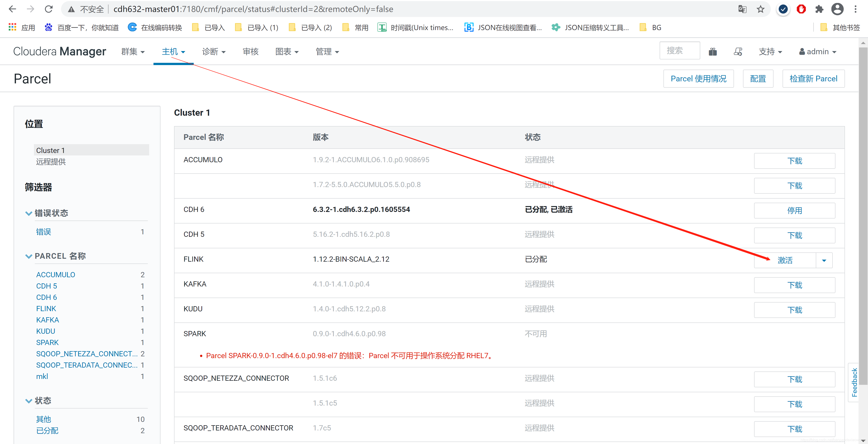The image size is (868, 444).
Task: Filter by 错误 error status
Action: coord(43,232)
